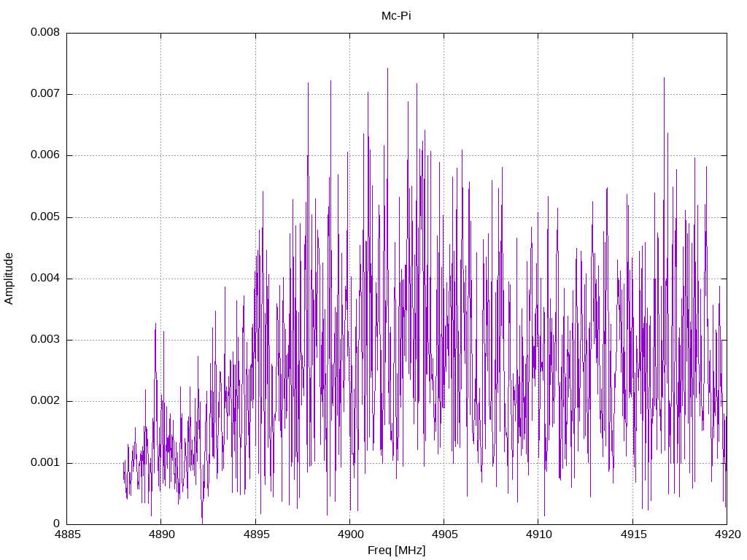Click the x-axis tick label 4885
This screenshot has width=747, height=560.
[67, 534]
